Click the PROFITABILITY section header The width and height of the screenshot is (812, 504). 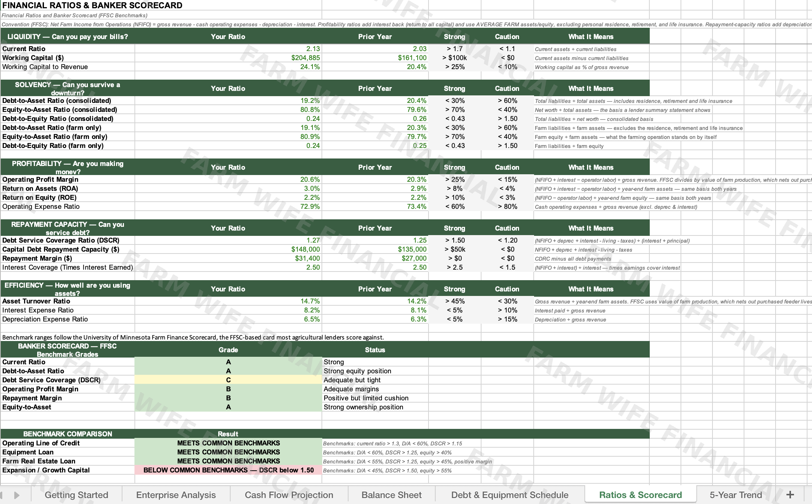(68, 167)
